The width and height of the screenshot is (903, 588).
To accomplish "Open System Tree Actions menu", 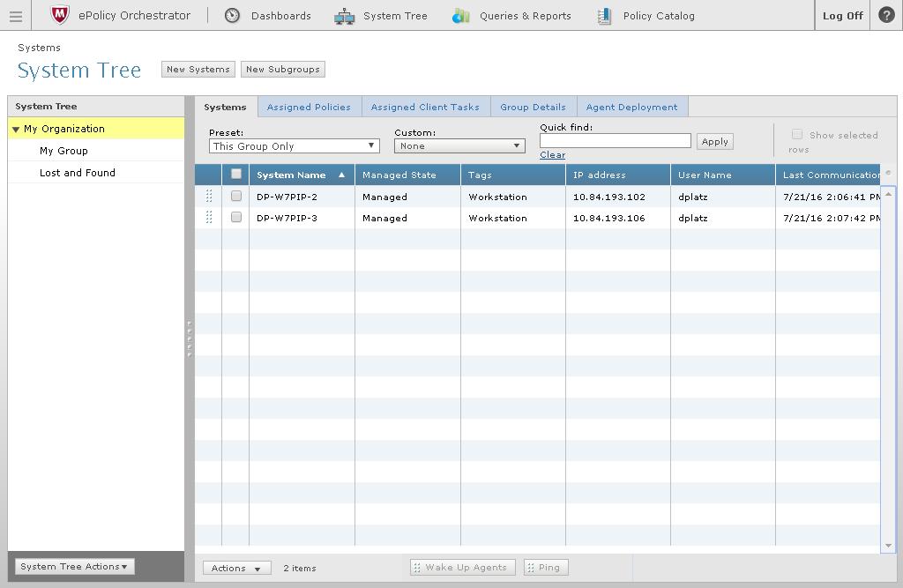I will coord(74,567).
